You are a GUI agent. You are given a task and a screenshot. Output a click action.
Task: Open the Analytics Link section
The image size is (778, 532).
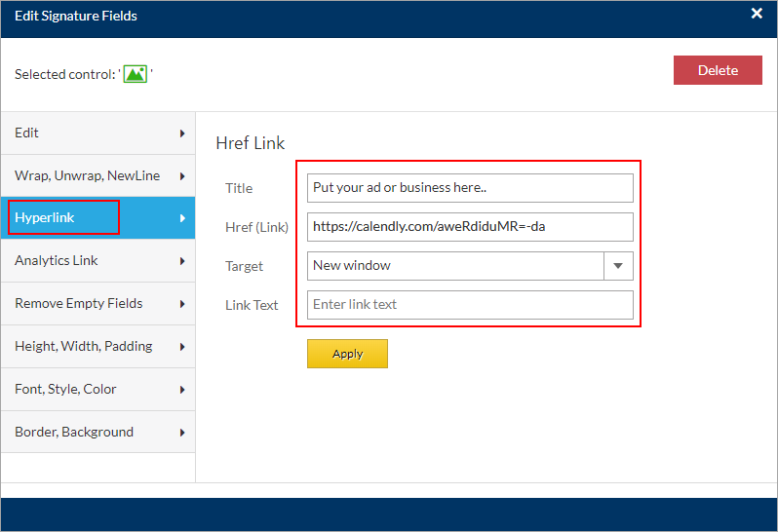tap(97, 261)
